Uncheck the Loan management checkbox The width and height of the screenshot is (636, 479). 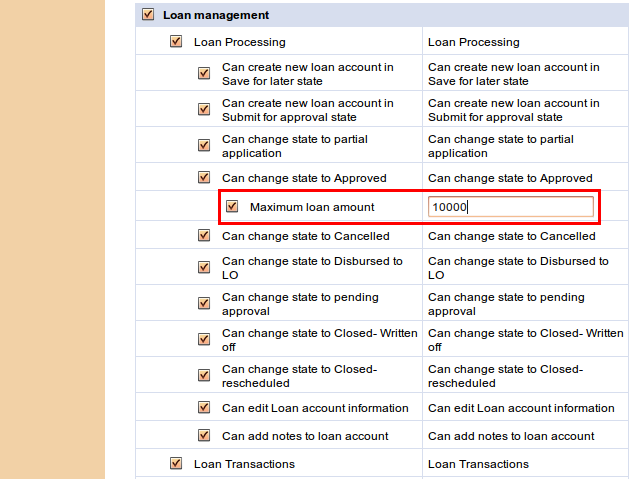[148, 15]
